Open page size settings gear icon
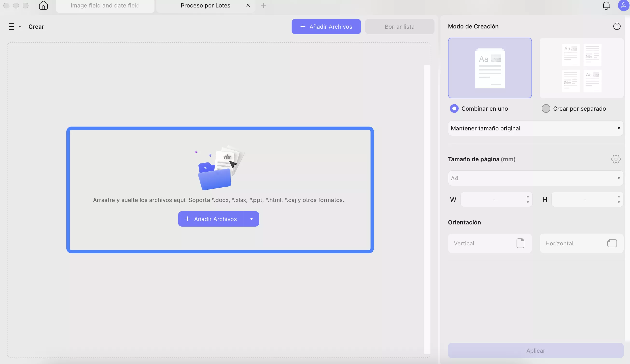Image resolution: width=630 pixels, height=364 pixels. point(616,159)
